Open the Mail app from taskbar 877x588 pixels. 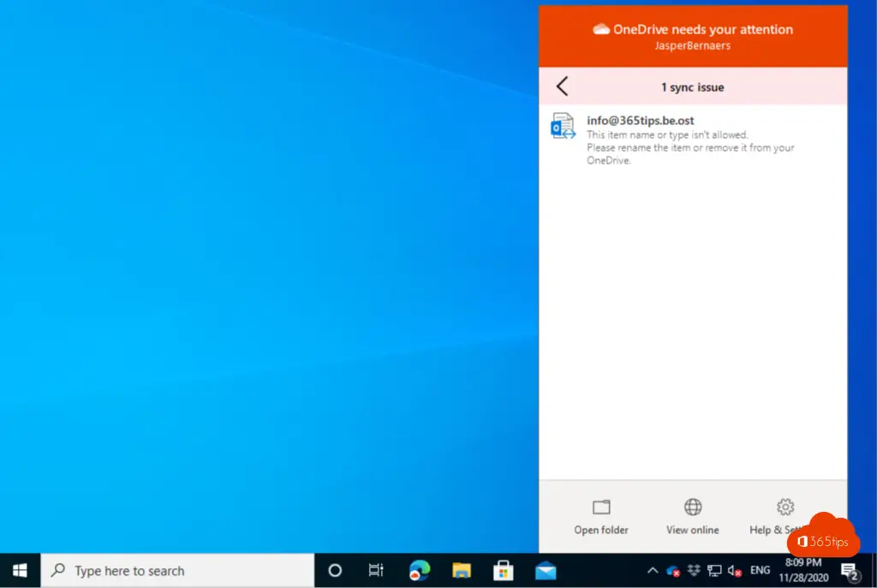click(546, 571)
